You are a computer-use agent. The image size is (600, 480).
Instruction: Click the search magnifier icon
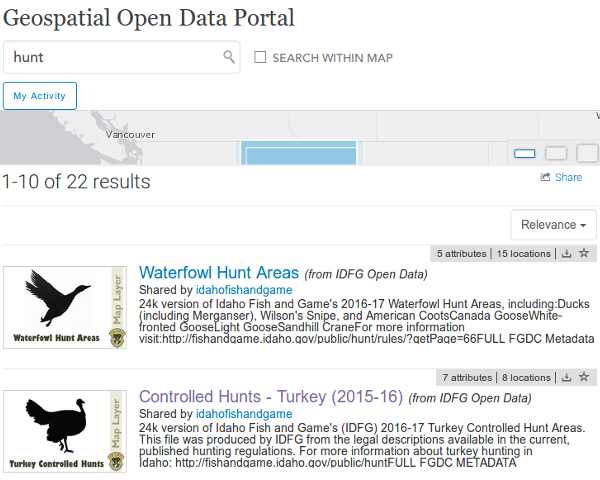229,57
